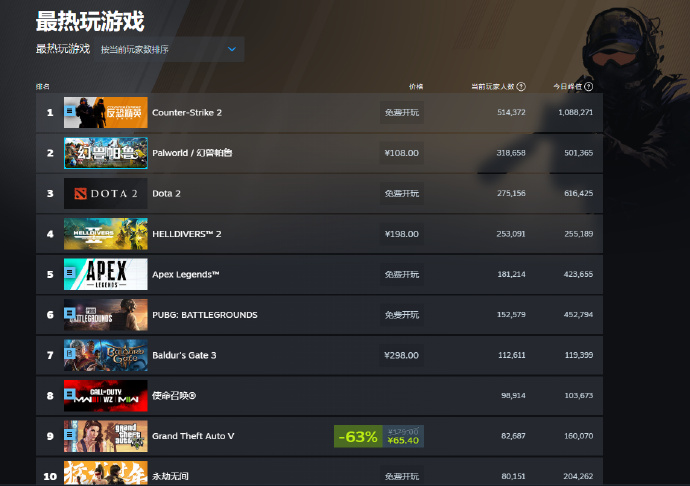Click the free-to-play button for Dota 2
The height and width of the screenshot is (486, 690).
pyautogui.click(x=402, y=193)
